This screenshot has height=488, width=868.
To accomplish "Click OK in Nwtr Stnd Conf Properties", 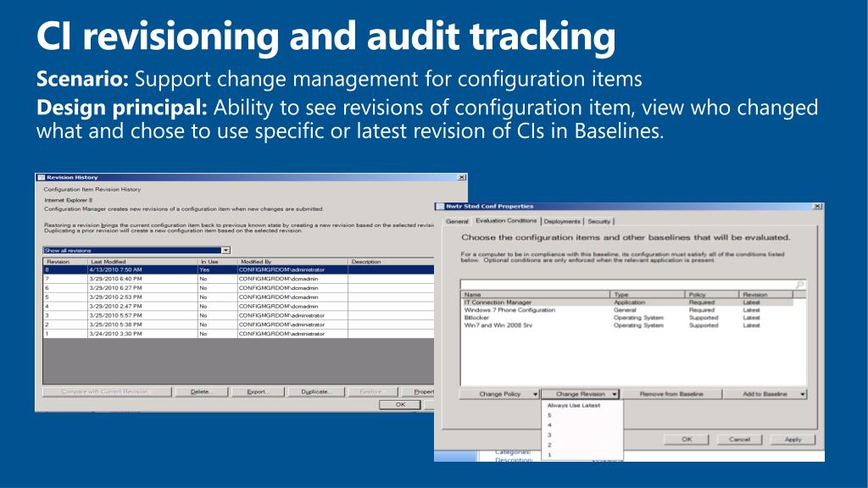I will point(687,440).
